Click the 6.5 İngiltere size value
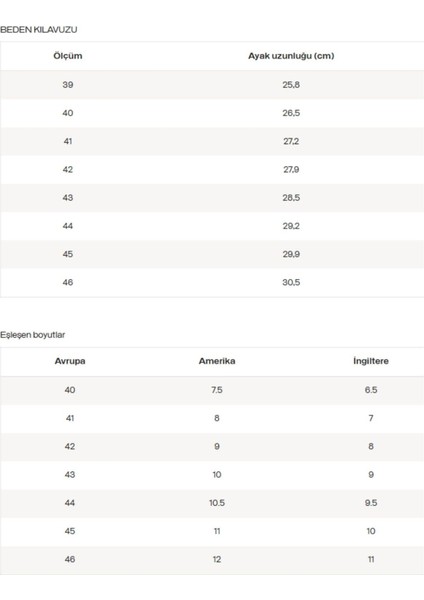Viewport: 424px width, 600px height. (x=371, y=390)
